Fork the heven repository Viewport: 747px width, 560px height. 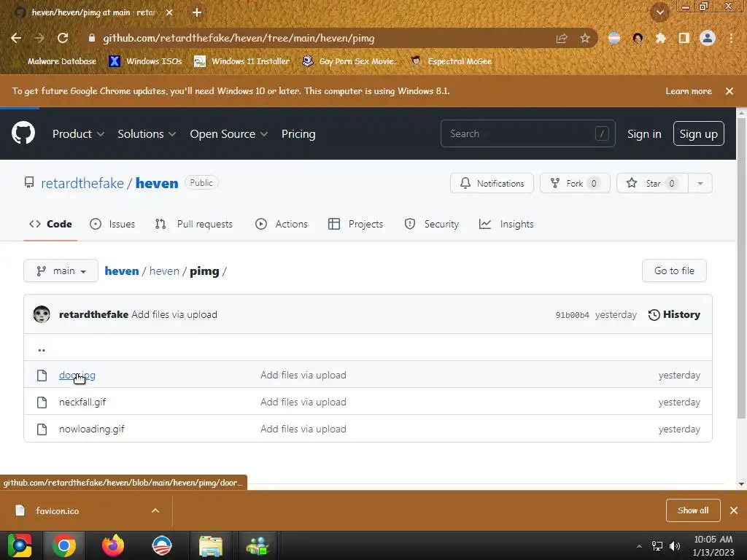(575, 183)
